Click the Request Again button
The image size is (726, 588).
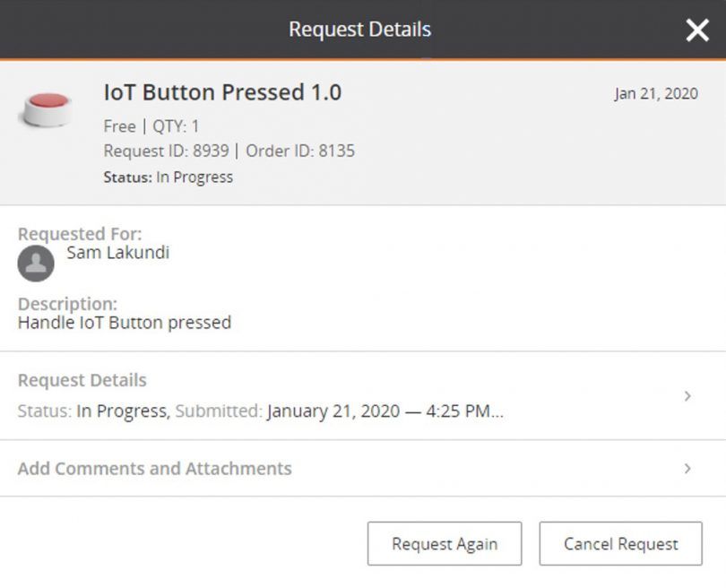pyautogui.click(x=445, y=543)
